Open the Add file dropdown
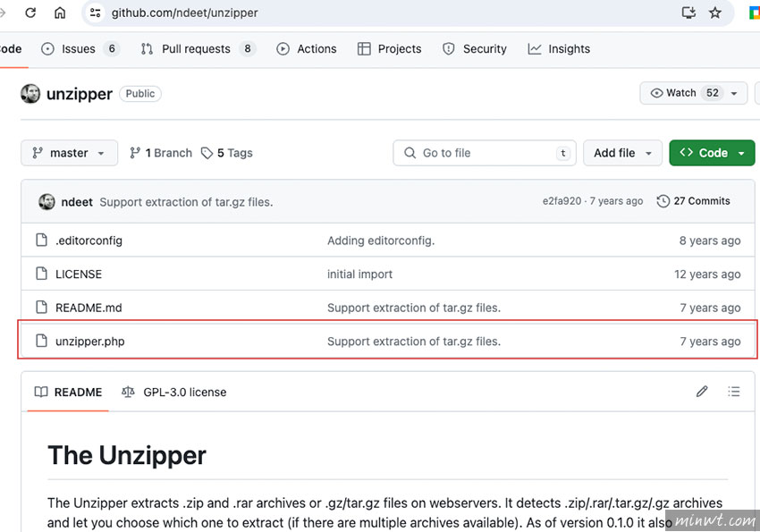 pyautogui.click(x=622, y=153)
